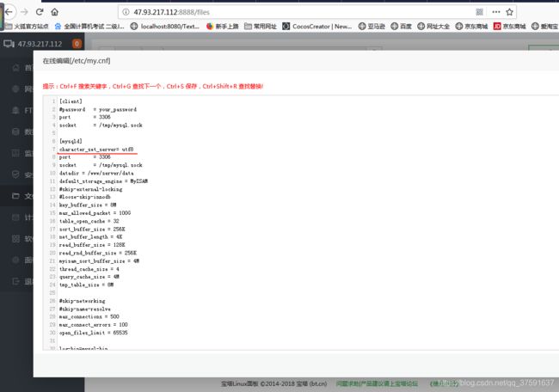Open the panel settings icon in sidebar
This screenshot has height=392, width=559.
(x=15, y=260)
